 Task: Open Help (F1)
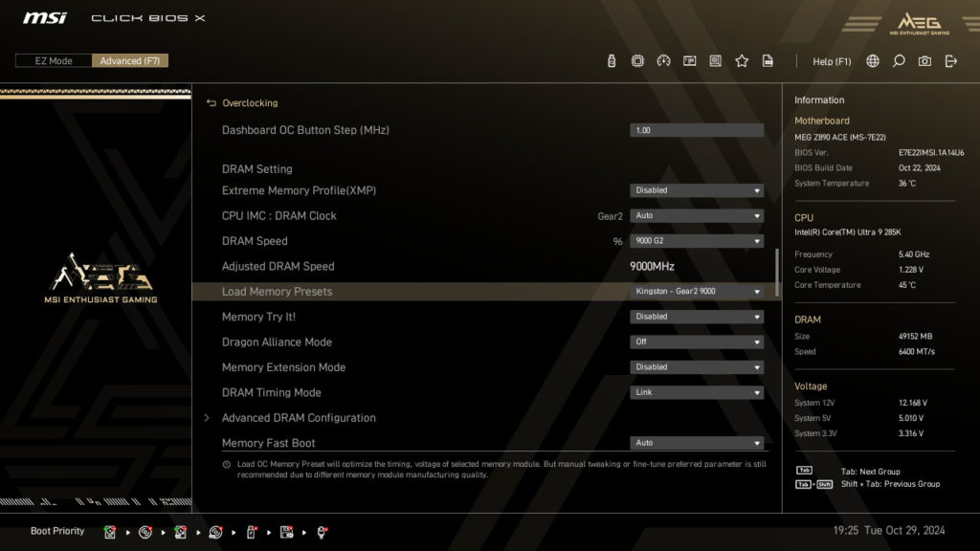click(832, 61)
